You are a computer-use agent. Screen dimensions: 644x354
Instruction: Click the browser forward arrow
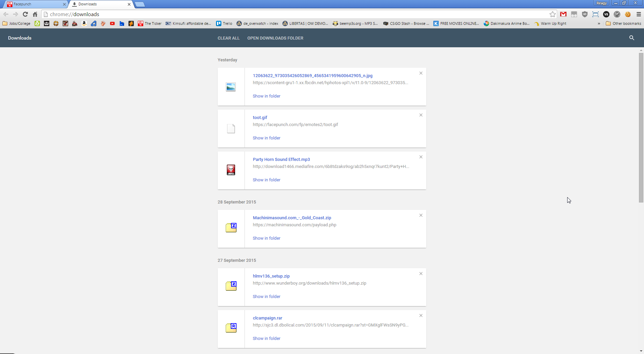coord(15,14)
